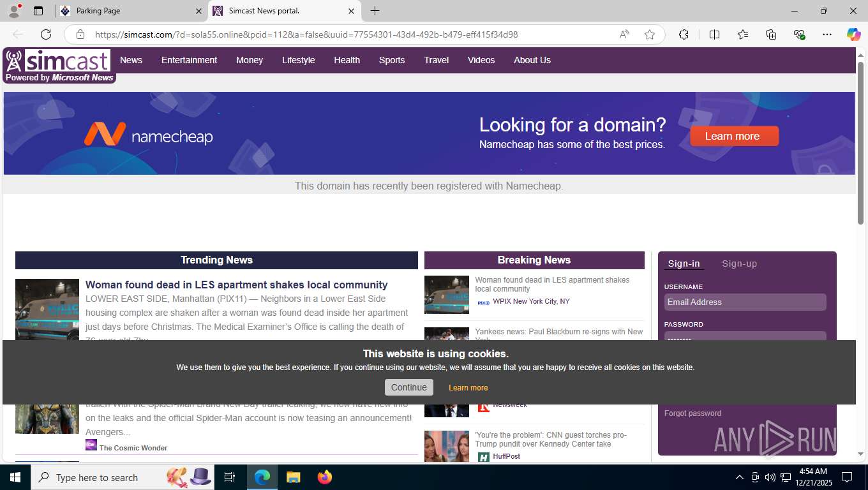The height and width of the screenshot is (490, 868).
Task: Open the Lifestyle section
Action: tap(299, 60)
